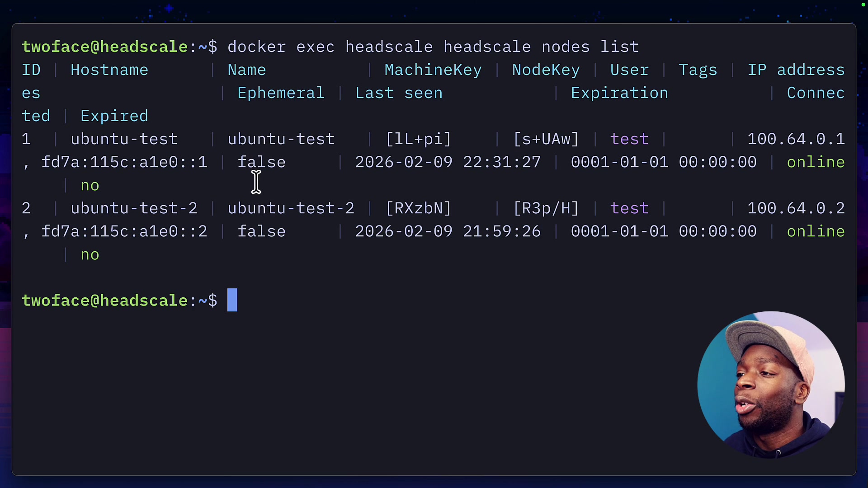Click the 'Last seen' column header

tap(399, 93)
